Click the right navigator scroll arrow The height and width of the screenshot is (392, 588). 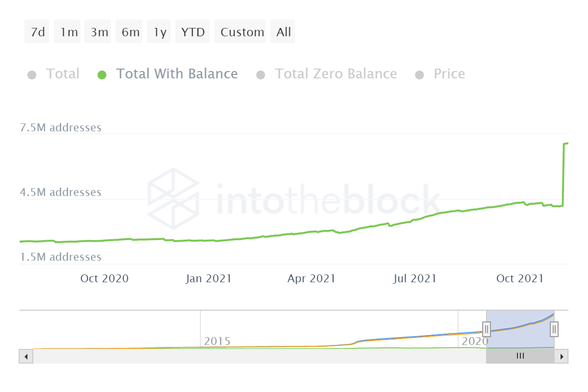click(563, 356)
